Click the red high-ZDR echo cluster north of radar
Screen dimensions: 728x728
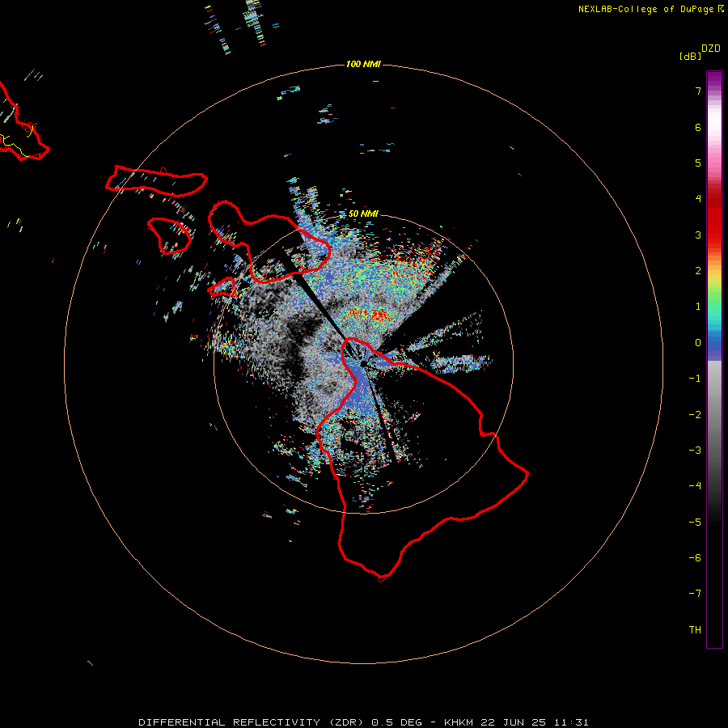point(369,315)
